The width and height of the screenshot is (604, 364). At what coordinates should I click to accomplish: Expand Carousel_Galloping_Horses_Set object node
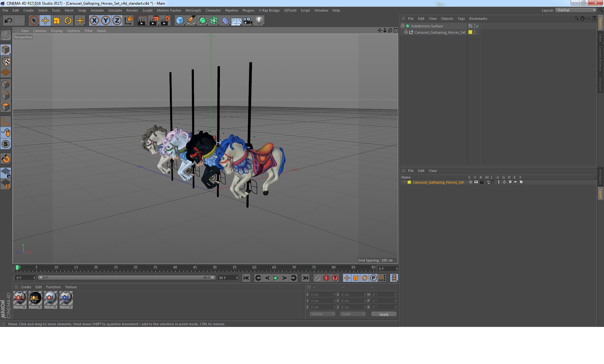point(406,32)
